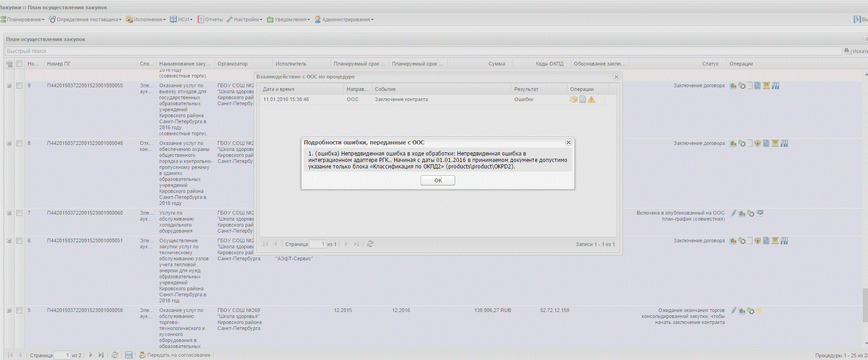Viewport: 868px width, 360px height.
Task: Click the page number field in bottom toolbar
Action: pyautogui.click(x=62, y=355)
